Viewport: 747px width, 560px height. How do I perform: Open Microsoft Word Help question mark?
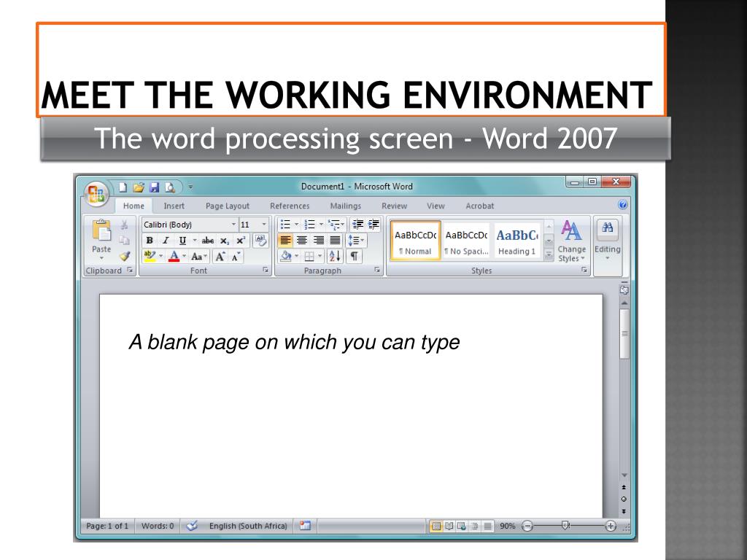click(x=622, y=205)
